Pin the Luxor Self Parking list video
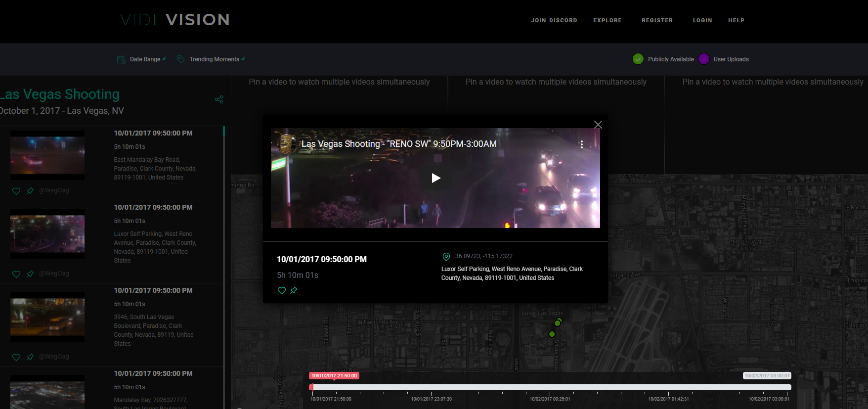Viewport: 868px width, 409px height. click(30, 274)
